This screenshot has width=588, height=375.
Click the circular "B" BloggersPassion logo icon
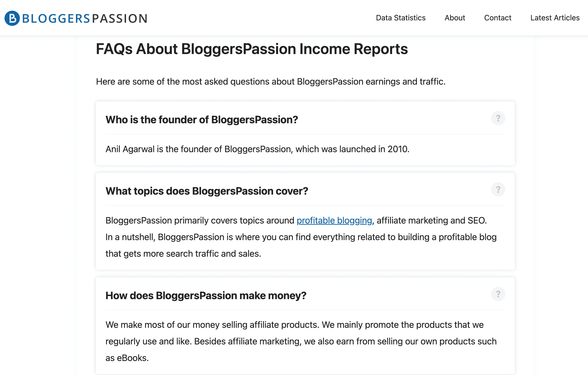(x=12, y=18)
